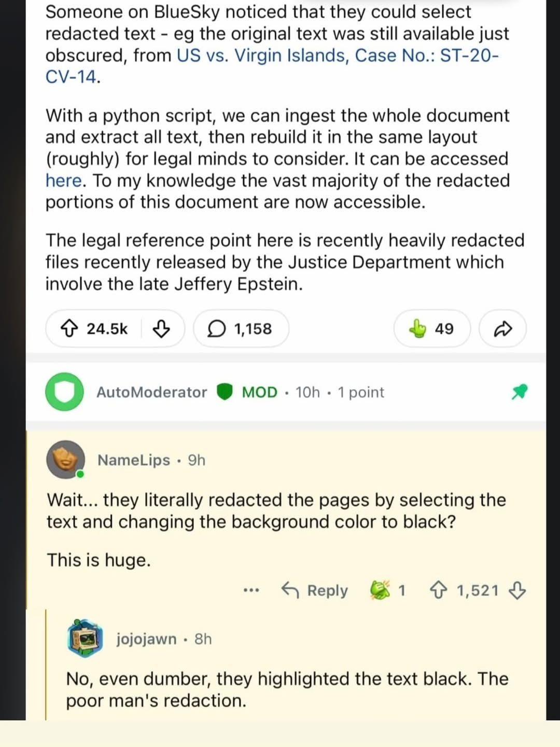560x747 pixels.
Task: Click the MOD shield badge
Action: pyautogui.click(x=224, y=392)
